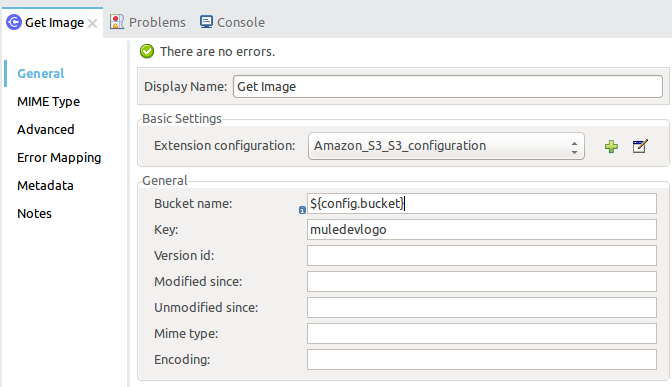
Task: Select General in the side menu
Action: click(x=41, y=74)
